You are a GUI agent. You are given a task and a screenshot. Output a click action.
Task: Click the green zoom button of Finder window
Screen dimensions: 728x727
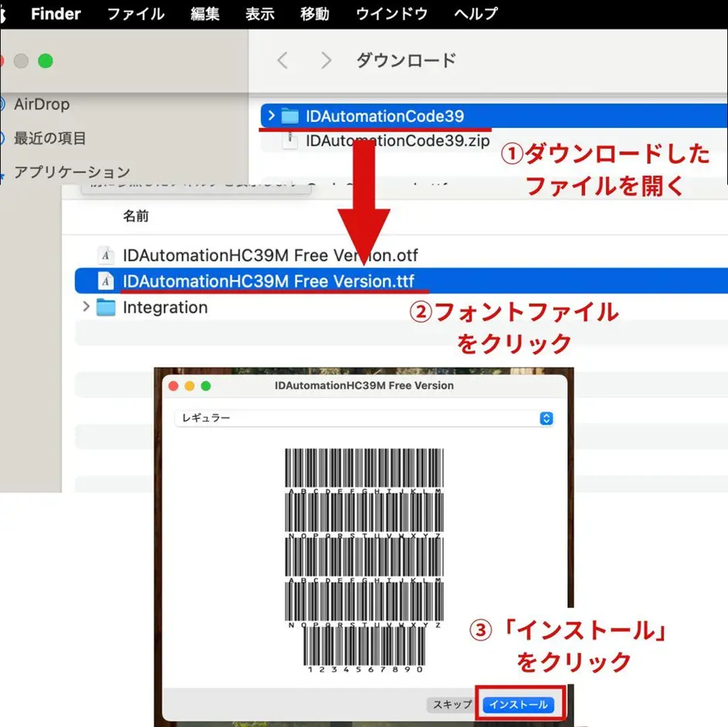click(x=46, y=61)
